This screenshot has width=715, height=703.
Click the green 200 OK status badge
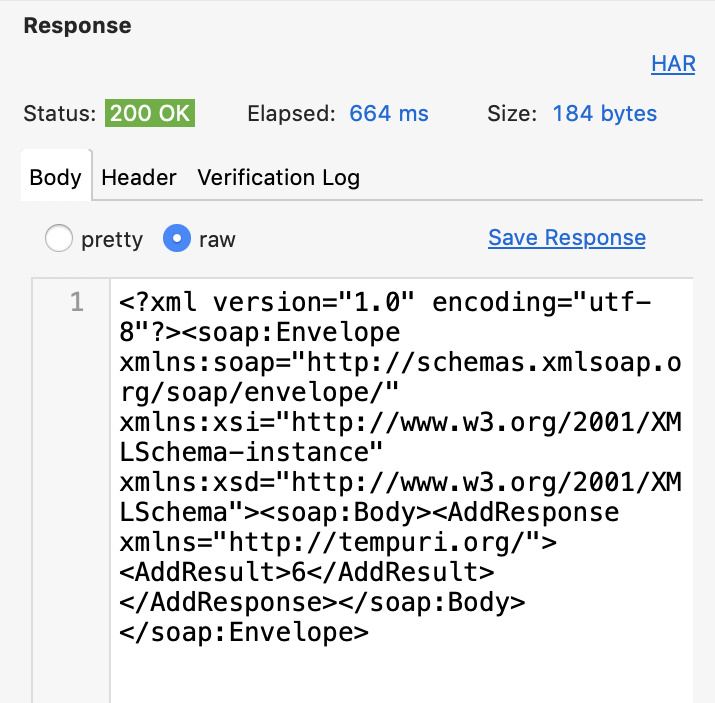pyautogui.click(x=150, y=113)
